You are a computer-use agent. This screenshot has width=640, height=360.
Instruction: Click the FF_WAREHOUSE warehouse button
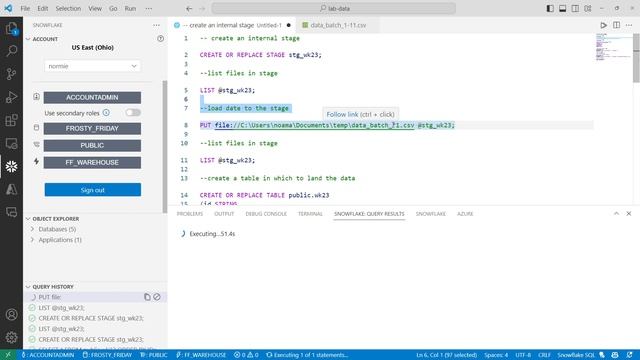coord(92,162)
